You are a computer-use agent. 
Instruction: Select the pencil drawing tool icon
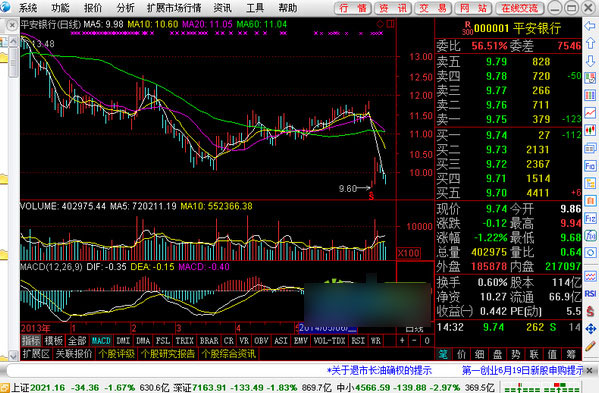click(590, 346)
